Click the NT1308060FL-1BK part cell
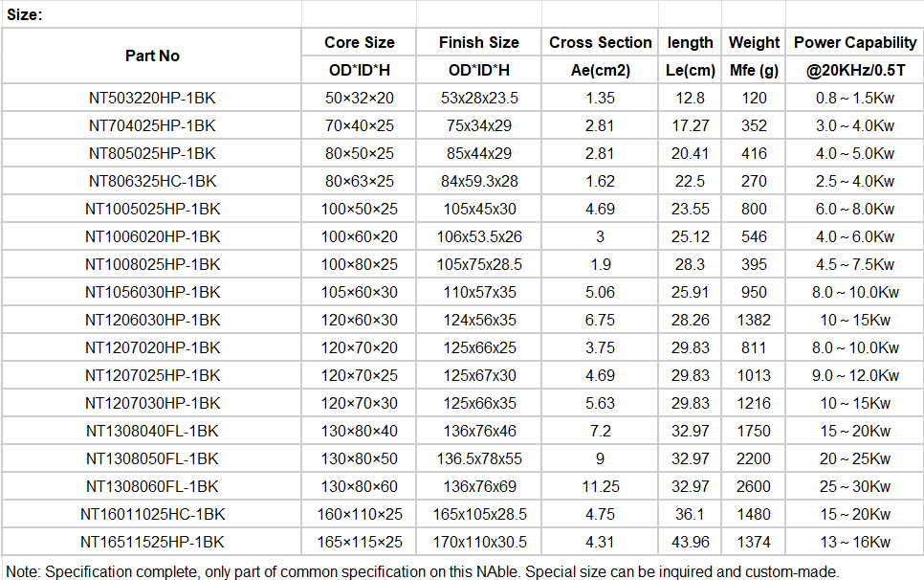Viewport: 924px width, 580px height. 152,486
